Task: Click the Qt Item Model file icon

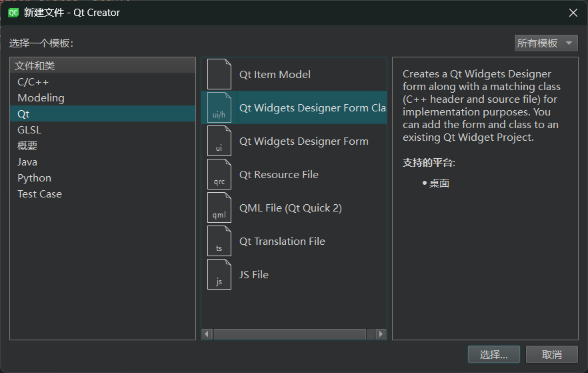Action: pos(219,74)
